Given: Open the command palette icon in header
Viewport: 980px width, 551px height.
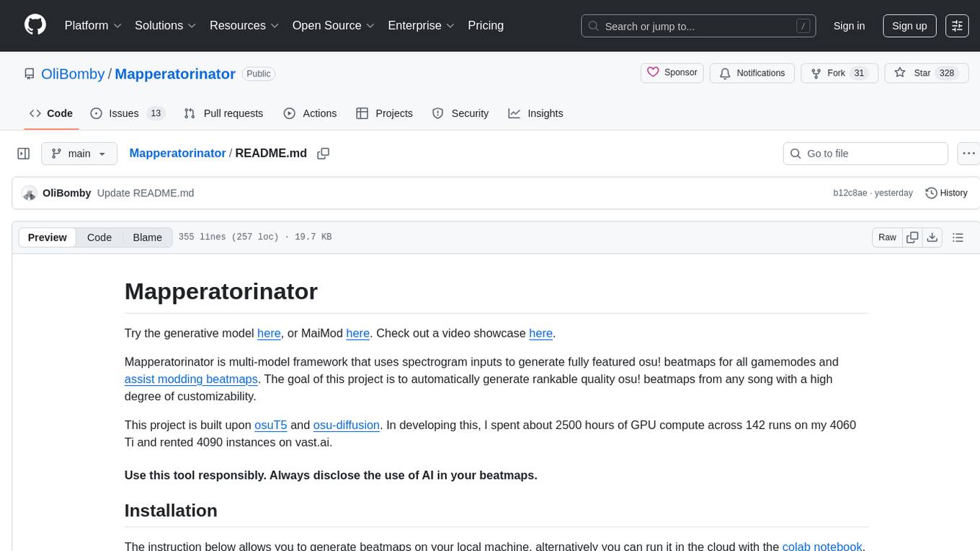Looking at the screenshot, I should pyautogui.click(x=957, y=26).
